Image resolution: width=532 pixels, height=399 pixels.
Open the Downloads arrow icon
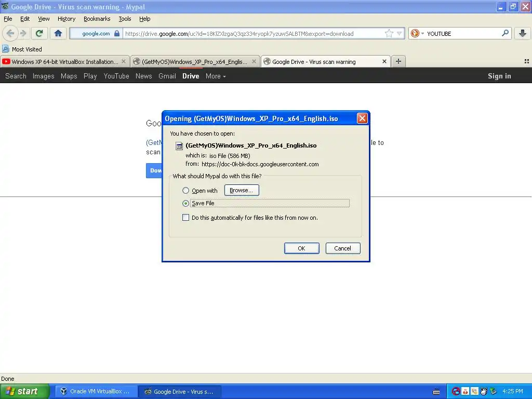tap(523, 33)
